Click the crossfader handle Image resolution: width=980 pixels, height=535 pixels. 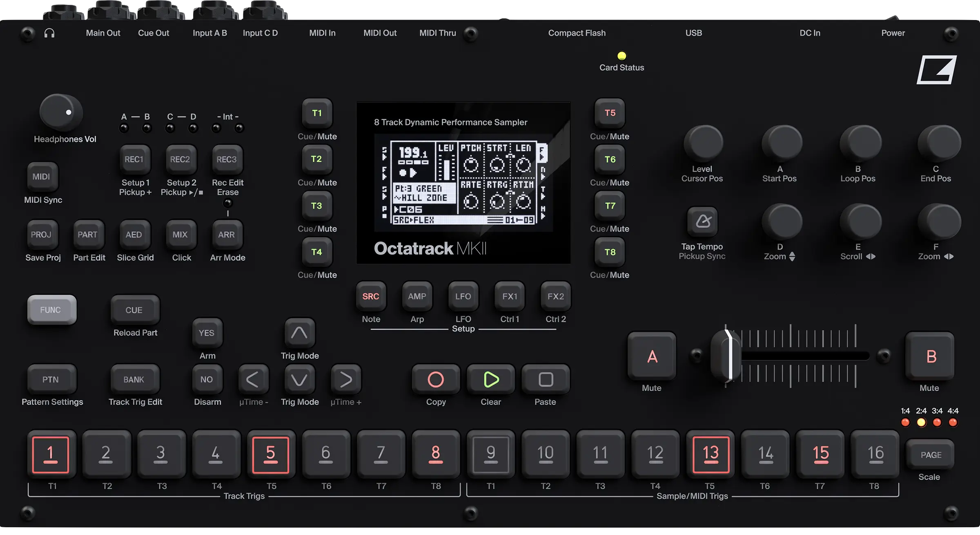pyautogui.click(x=726, y=356)
